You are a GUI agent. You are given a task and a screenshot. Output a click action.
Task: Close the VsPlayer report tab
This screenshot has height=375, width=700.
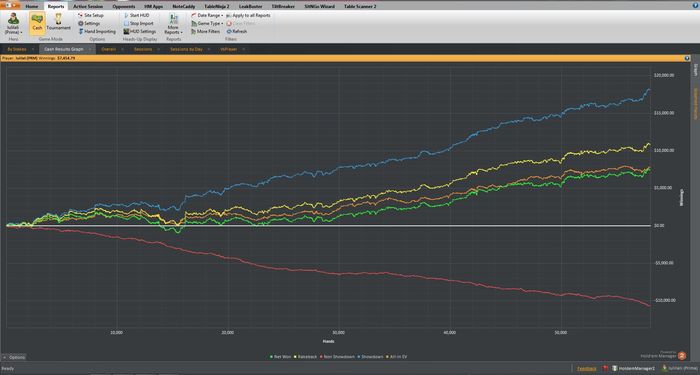pyautogui.click(x=243, y=49)
